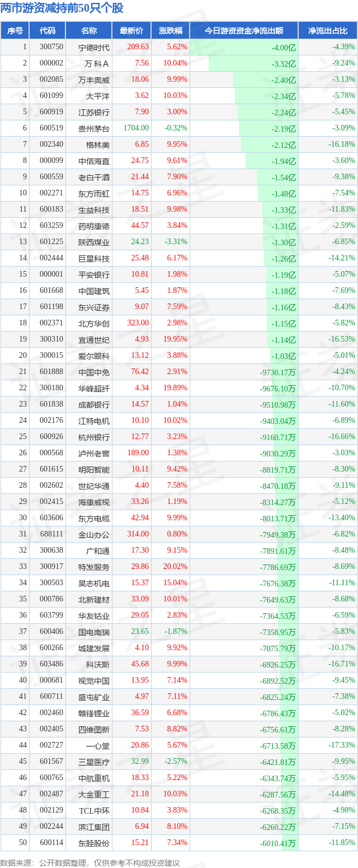Select stock name 北新建材
The height and width of the screenshot is (868, 358).
95,600
